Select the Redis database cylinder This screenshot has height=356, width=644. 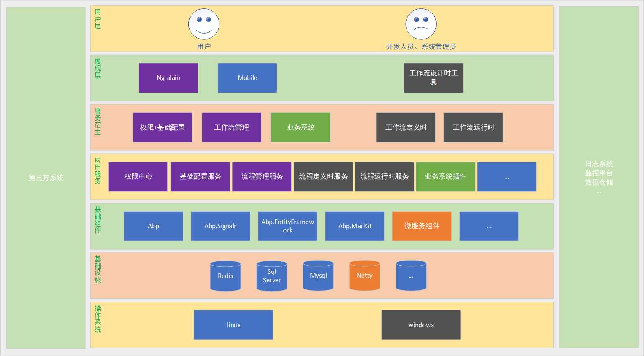225,276
